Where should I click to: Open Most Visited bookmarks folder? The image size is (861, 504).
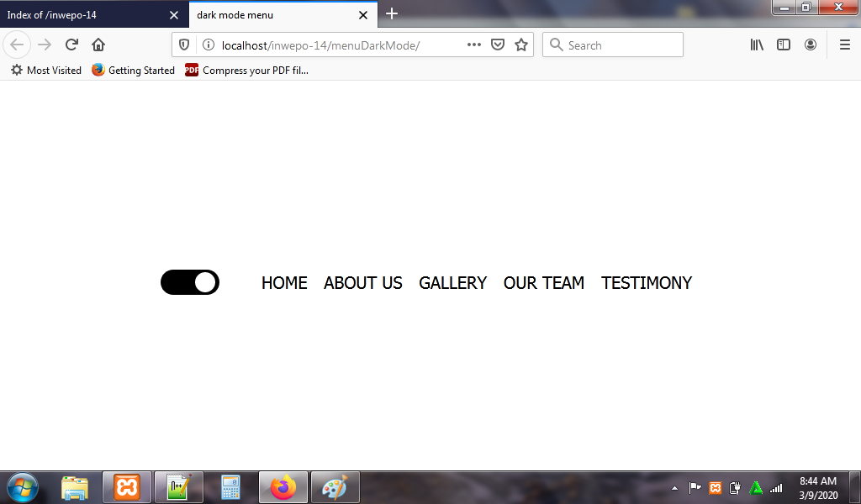46,71
